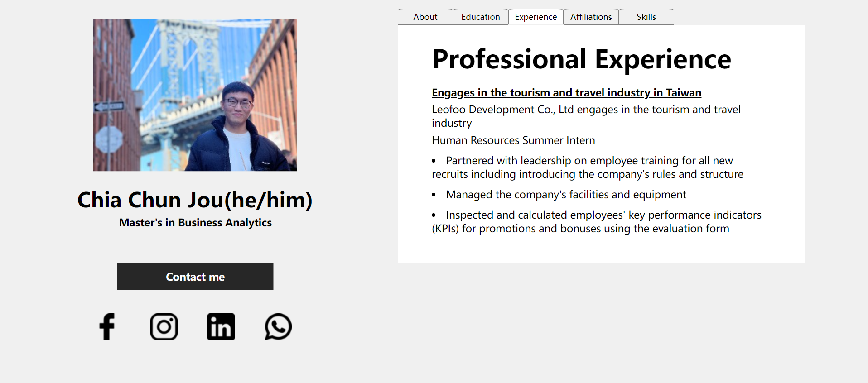The image size is (868, 383).
Task: Select the Facebook icon below Contact me
Action: 107,326
